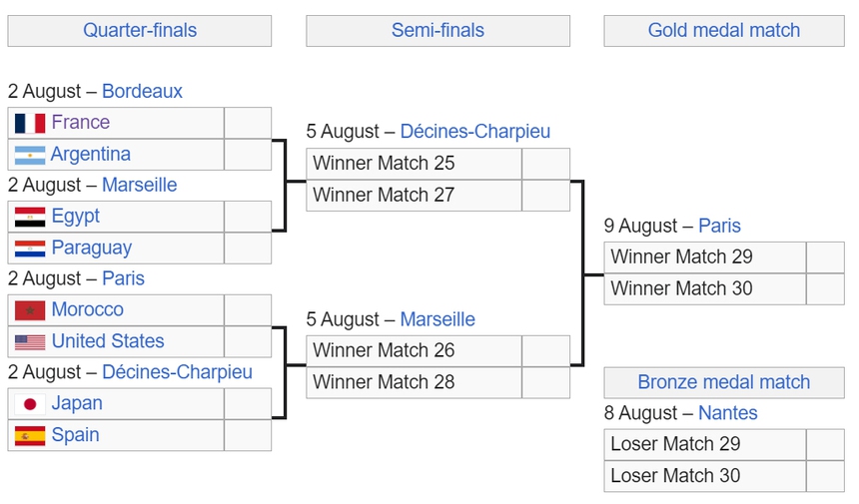
Task: Open the Bronze medal match link
Action: [x=724, y=382]
